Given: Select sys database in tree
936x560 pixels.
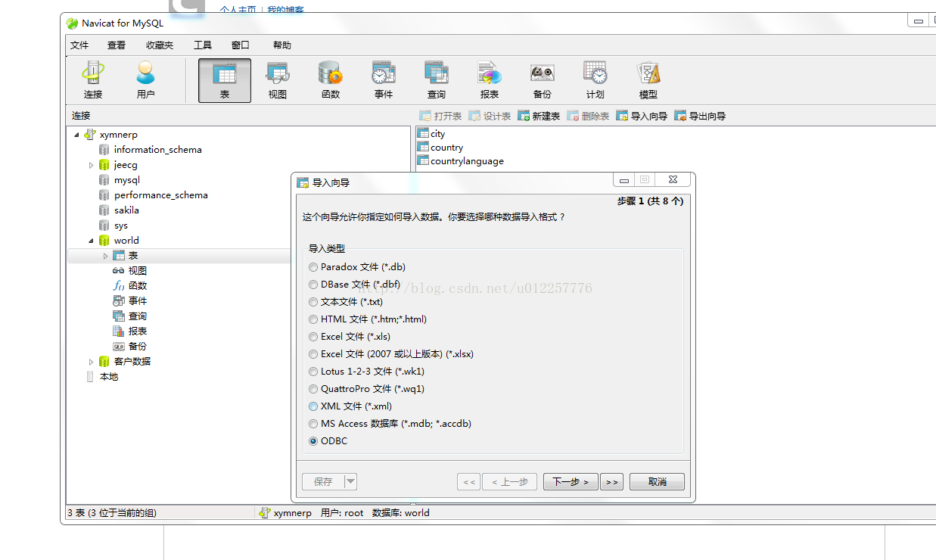Looking at the screenshot, I should (114, 226).
